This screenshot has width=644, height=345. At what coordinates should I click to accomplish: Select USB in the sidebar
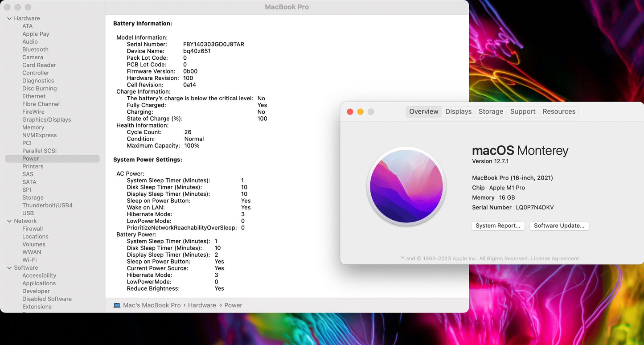tap(28, 213)
